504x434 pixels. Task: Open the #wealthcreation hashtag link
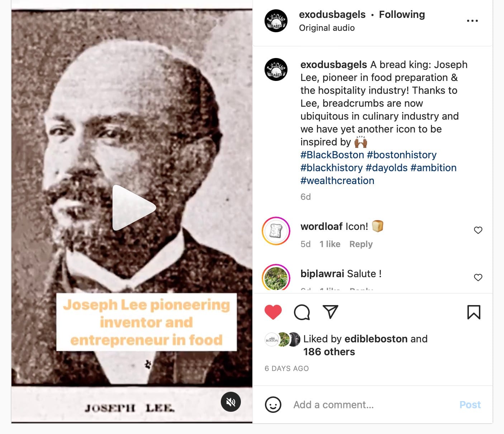tap(337, 180)
